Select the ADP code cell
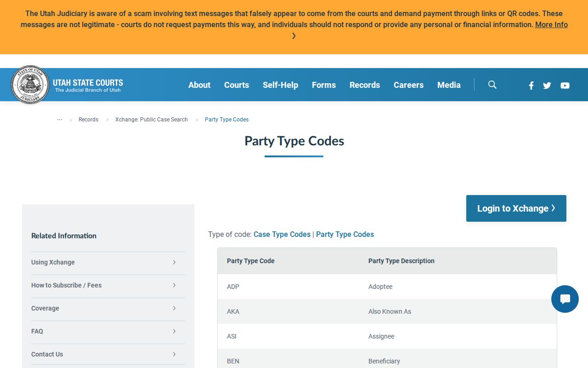588x368 pixels. point(233,287)
